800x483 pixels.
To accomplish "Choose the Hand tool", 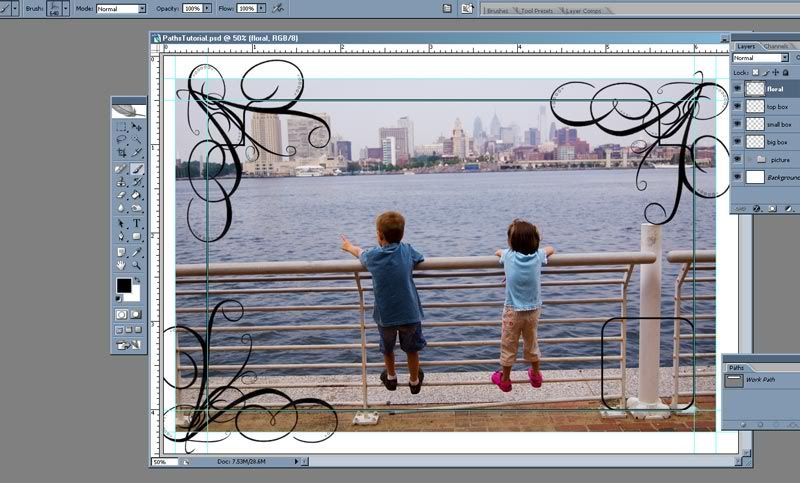I will (x=121, y=265).
